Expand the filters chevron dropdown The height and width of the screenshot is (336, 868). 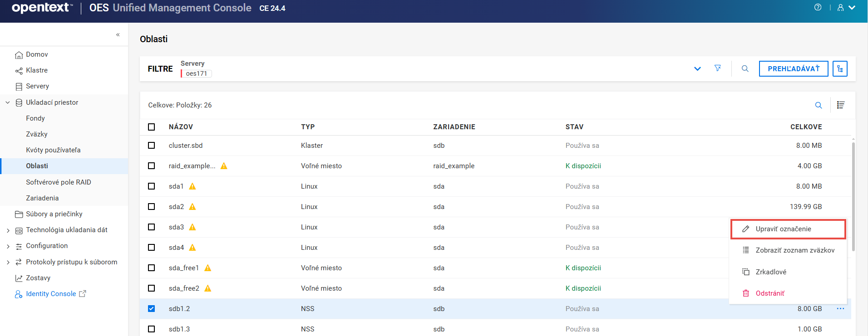[697, 69]
